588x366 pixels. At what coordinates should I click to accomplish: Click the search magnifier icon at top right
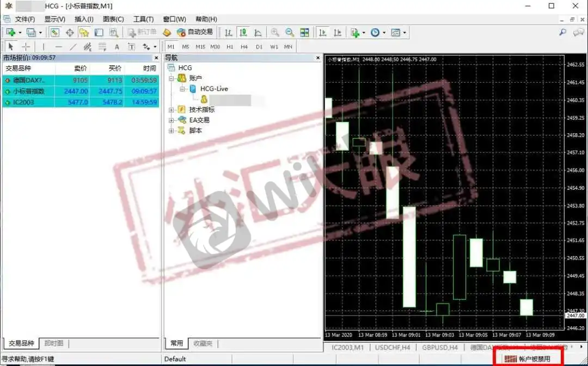click(x=562, y=33)
